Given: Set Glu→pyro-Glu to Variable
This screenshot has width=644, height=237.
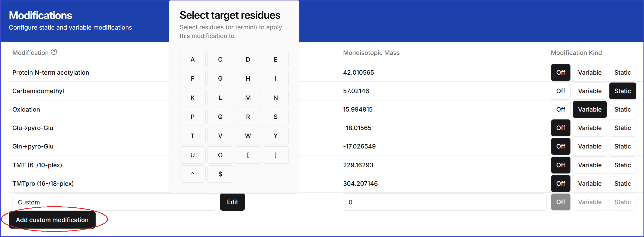Looking at the screenshot, I should [x=589, y=128].
